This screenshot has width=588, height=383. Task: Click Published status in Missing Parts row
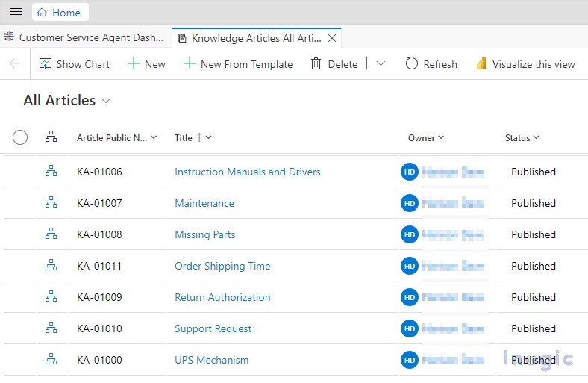[534, 234]
